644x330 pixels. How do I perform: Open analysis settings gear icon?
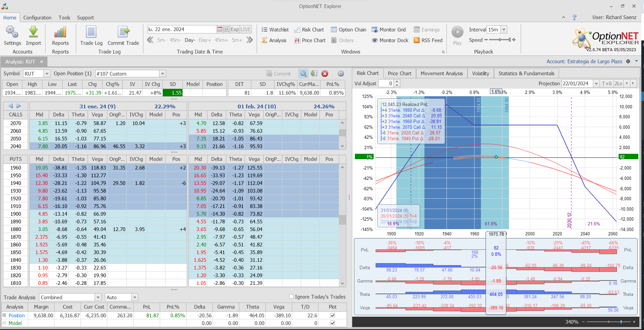(x=341, y=74)
